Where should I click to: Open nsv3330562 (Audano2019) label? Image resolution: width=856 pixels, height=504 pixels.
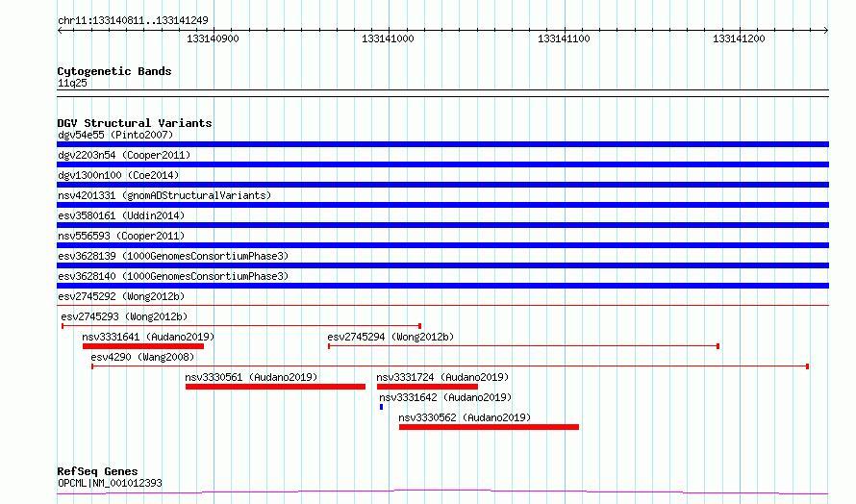464,417
